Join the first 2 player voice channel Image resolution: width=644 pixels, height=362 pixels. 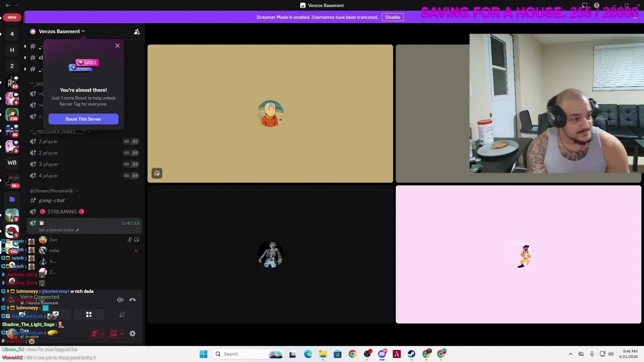84,141
